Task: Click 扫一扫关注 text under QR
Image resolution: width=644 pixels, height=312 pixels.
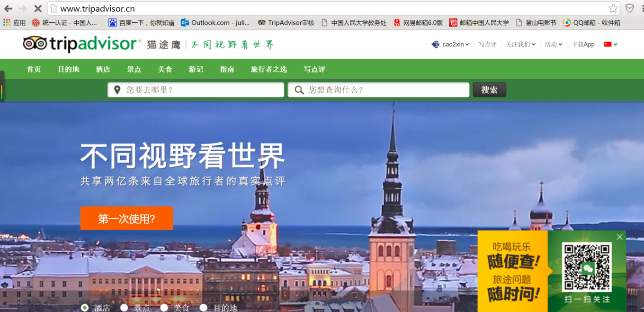Action: [587, 299]
